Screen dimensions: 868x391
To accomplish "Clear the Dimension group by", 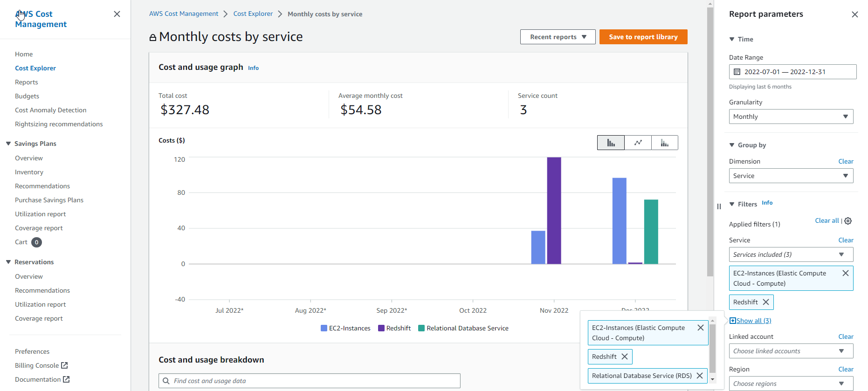I will click(x=846, y=161).
